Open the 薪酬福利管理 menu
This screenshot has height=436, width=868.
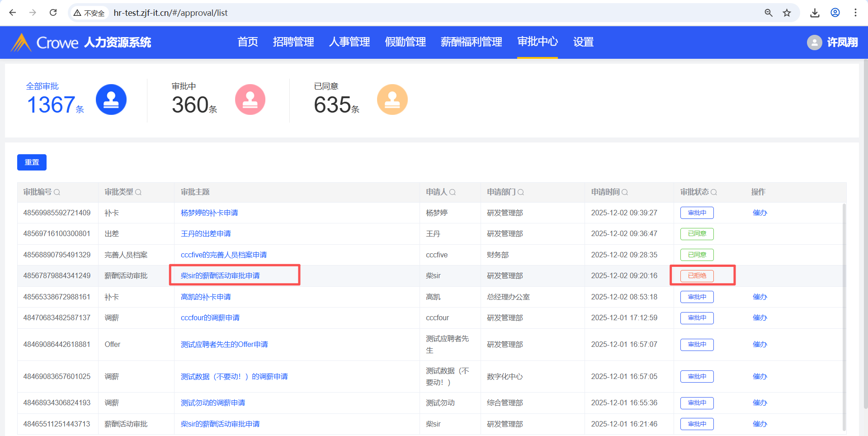point(472,42)
